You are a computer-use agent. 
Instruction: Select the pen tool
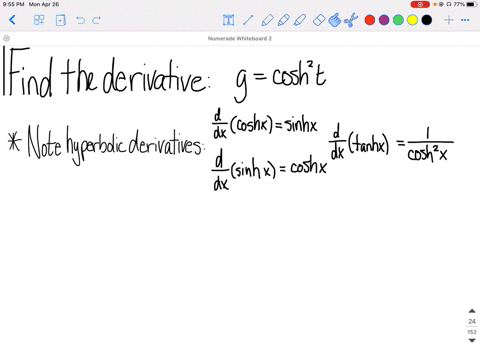pyautogui.click(x=267, y=20)
